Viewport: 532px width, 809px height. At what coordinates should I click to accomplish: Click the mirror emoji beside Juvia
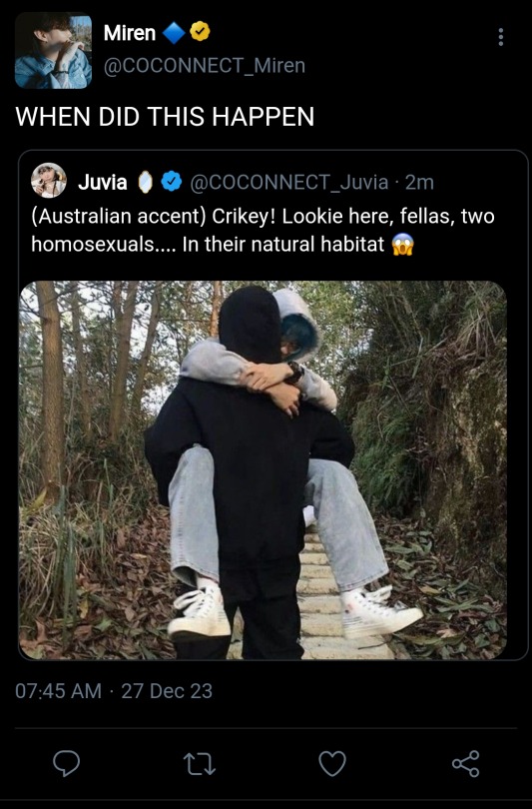click(x=146, y=182)
